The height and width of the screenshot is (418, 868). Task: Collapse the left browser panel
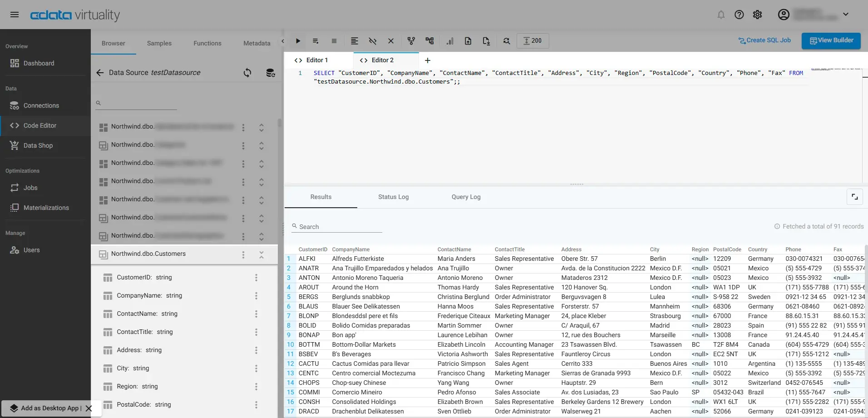(282, 41)
